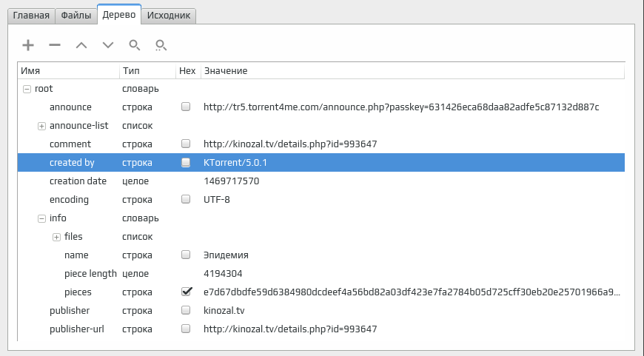The height and width of the screenshot is (356, 644).
Task: Collapse the root node
Action: coord(27,89)
